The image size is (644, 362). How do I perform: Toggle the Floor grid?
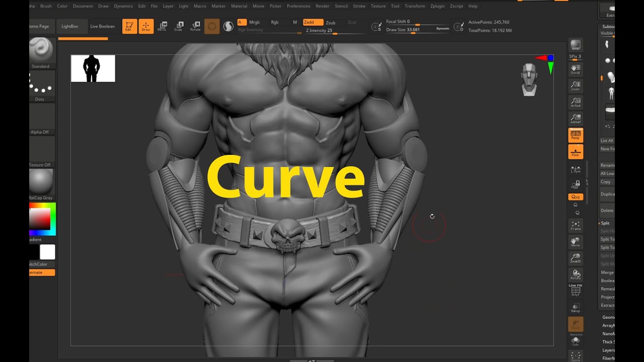[576, 151]
